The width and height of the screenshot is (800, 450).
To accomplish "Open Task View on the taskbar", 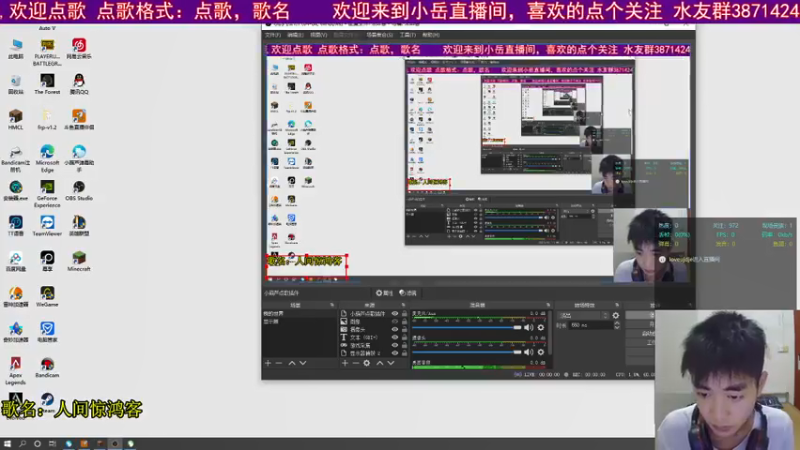I will [x=52, y=444].
